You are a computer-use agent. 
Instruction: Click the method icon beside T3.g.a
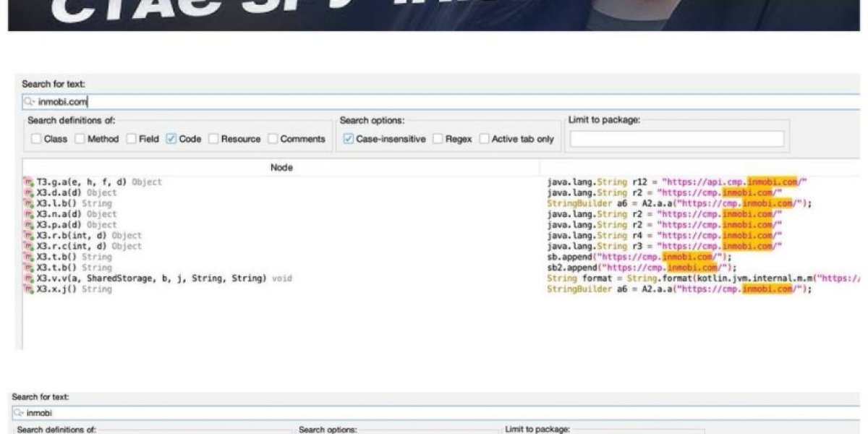(29, 182)
